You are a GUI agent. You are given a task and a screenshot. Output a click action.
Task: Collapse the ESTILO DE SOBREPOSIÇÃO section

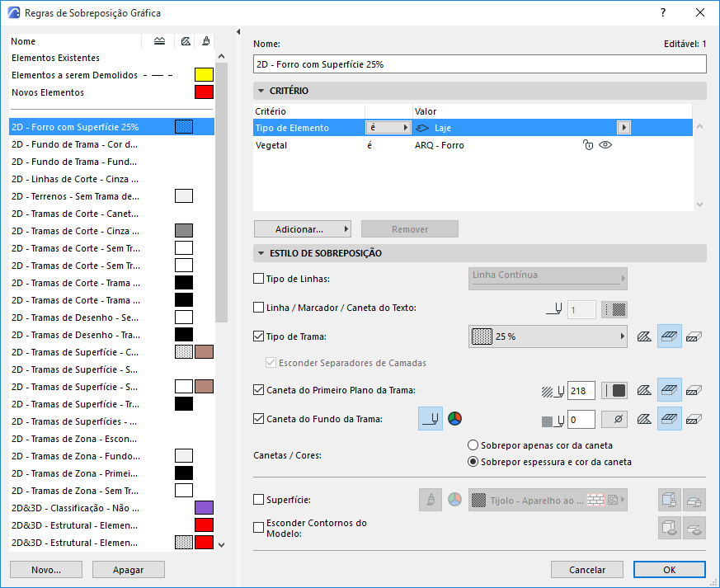tap(261, 253)
